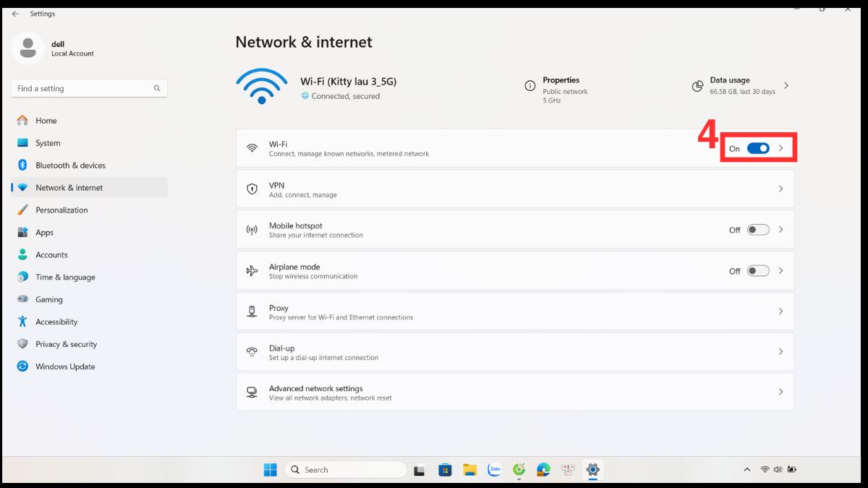This screenshot has width=868, height=488.
Task: Open Zalo from the taskbar
Action: (495, 469)
